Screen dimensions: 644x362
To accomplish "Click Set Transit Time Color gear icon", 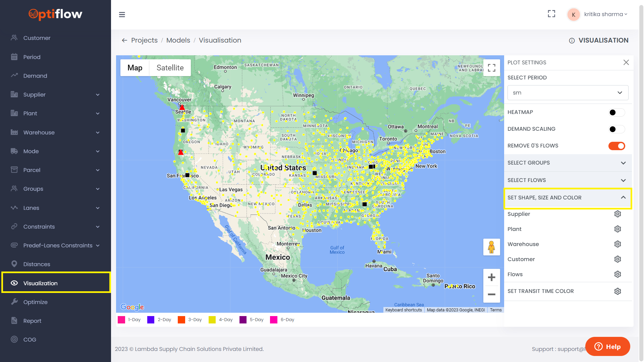I will (618, 291).
